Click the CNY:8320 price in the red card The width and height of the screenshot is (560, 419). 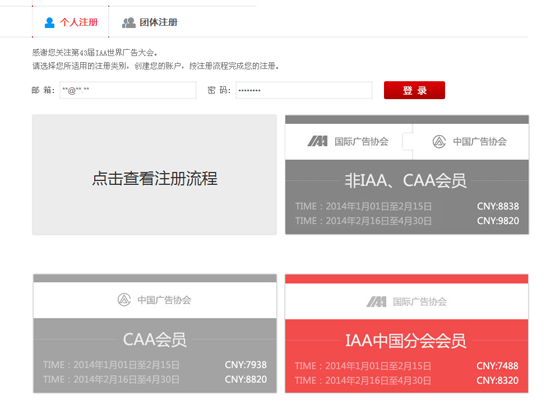tap(498, 380)
